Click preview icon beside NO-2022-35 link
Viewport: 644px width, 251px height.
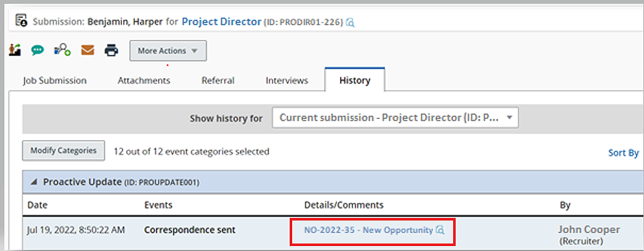440,230
